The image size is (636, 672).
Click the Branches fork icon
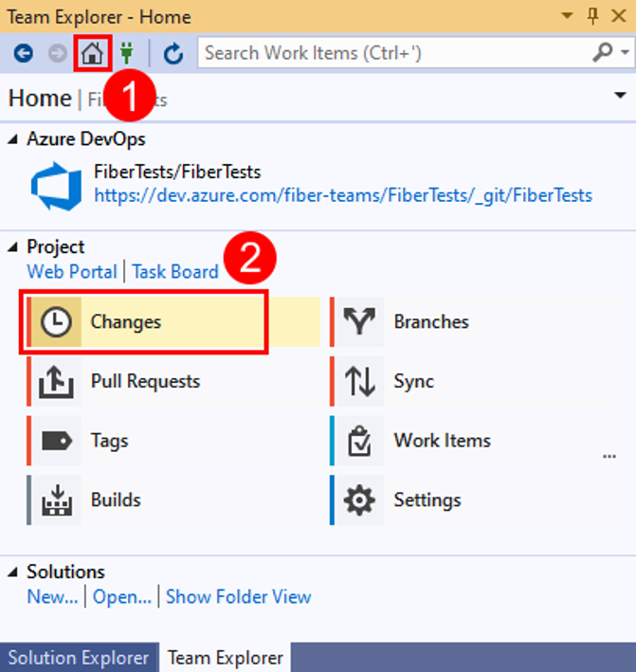[x=359, y=322]
